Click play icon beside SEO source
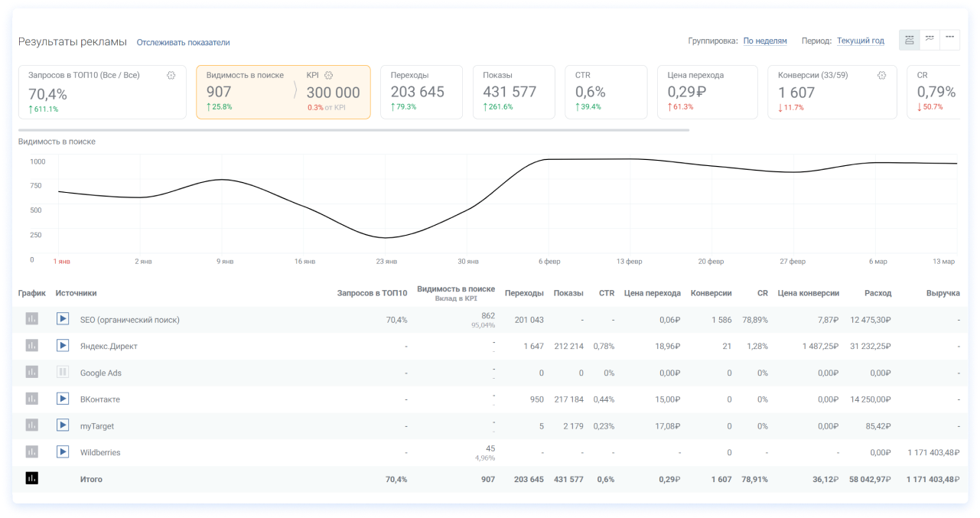This screenshot has height=518, width=980. point(63,319)
